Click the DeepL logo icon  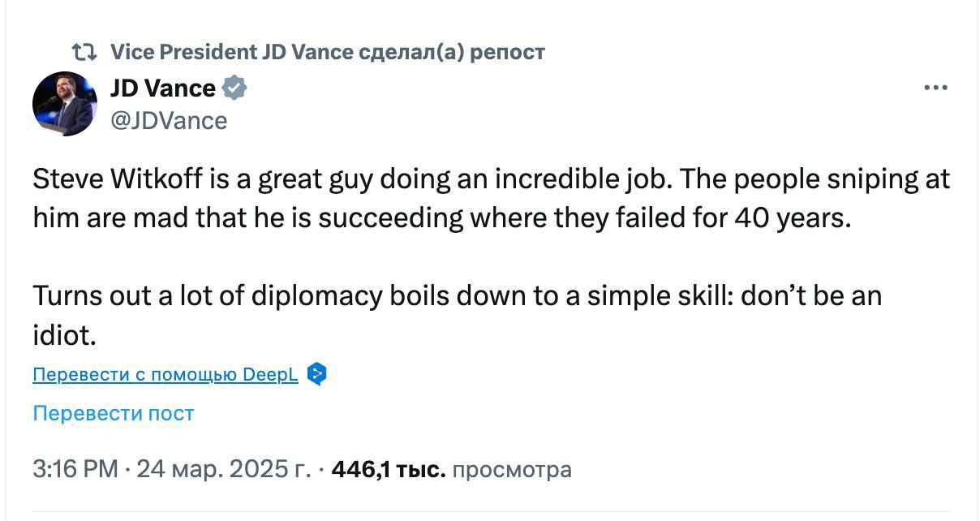pyautogui.click(x=317, y=374)
